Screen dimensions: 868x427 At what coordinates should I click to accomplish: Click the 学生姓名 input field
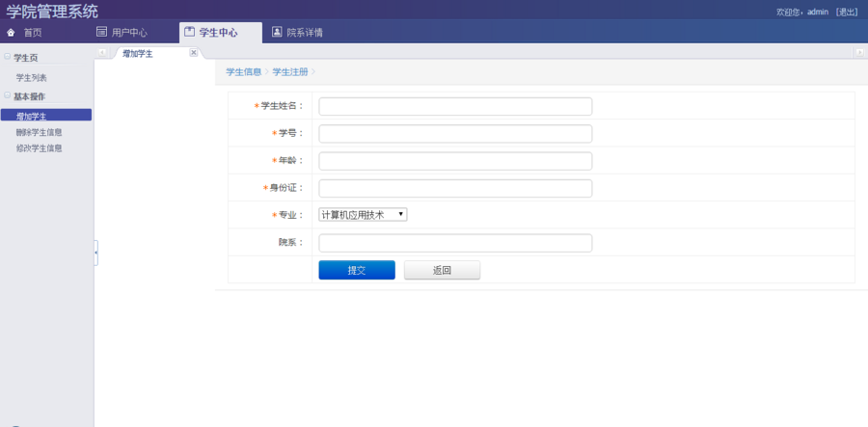tap(455, 106)
